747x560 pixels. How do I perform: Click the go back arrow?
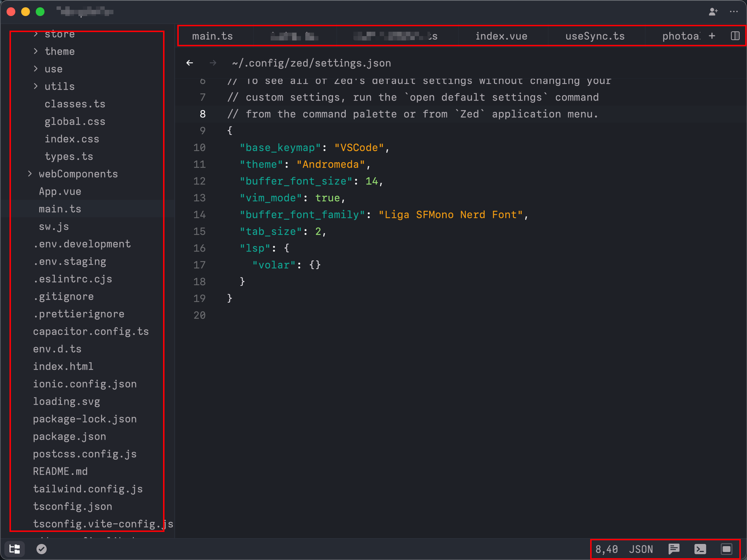pos(190,63)
